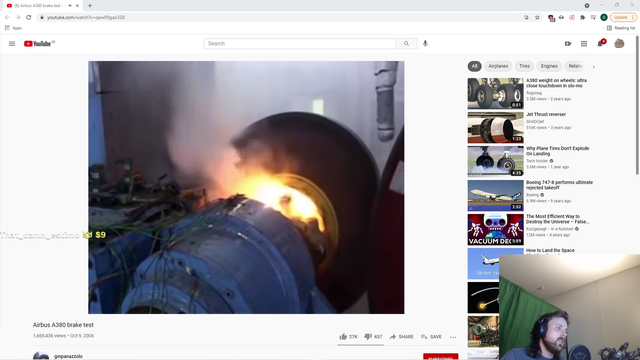Open Apps bookmark shortcut

tap(13, 28)
